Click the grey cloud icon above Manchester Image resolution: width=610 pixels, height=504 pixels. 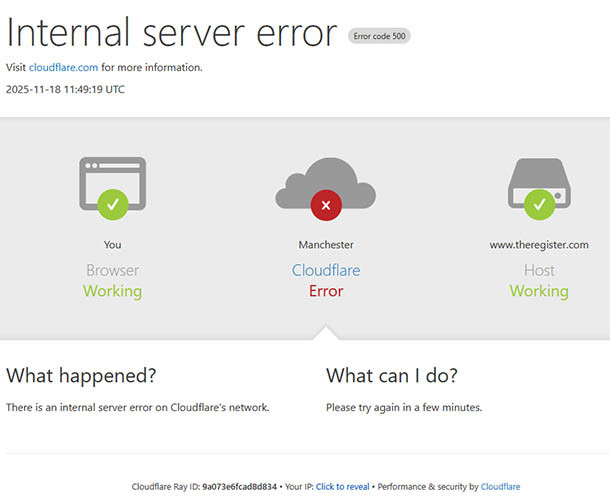pos(326,183)
